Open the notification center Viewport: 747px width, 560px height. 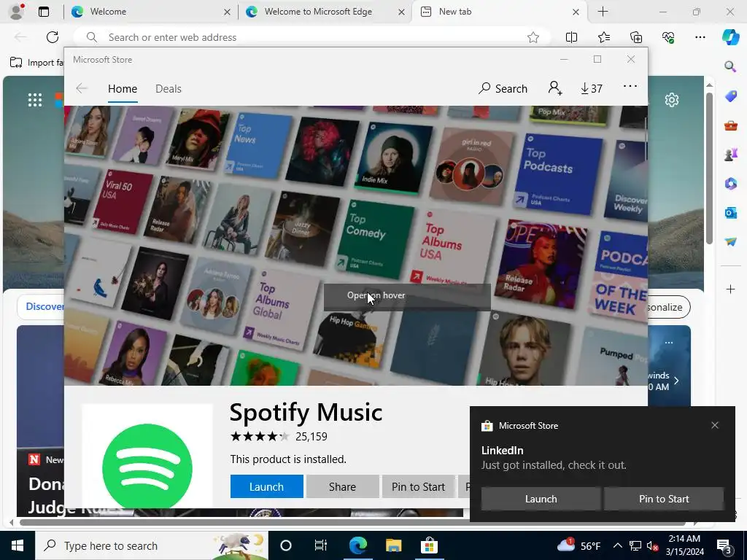pyautogui.click(x=724, y=545)
